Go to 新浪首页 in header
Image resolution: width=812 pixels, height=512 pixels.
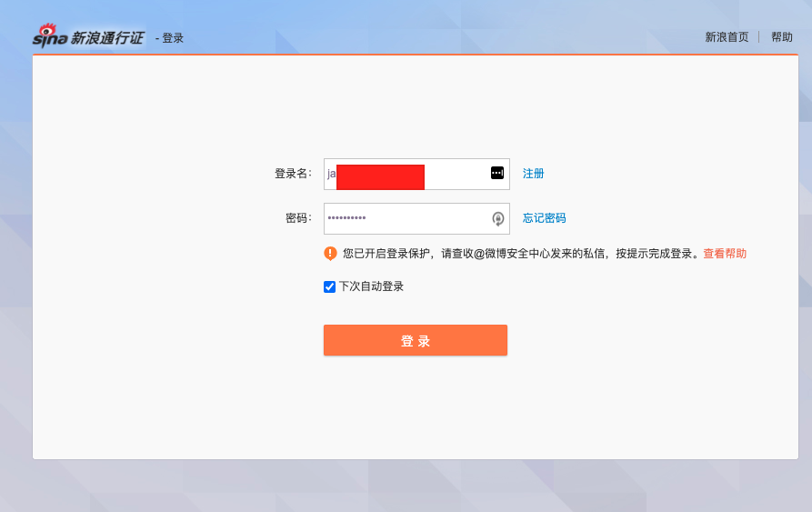coord(727,37)
